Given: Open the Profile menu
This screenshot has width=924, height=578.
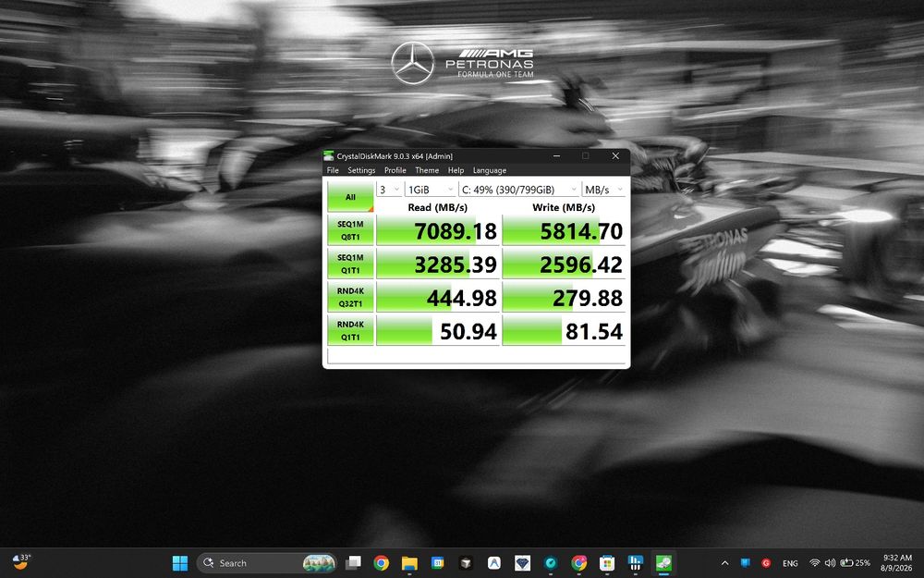Looking at the screenshot, I should (395, 170).
